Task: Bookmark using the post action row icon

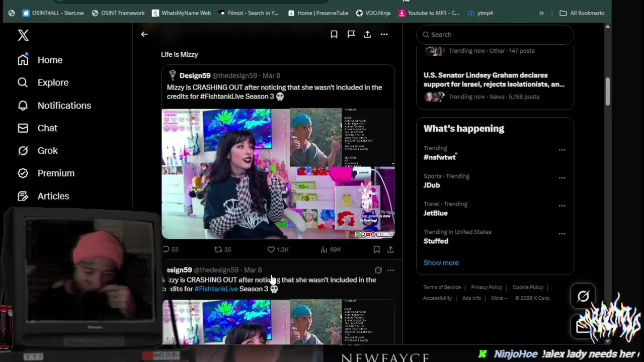Action: pos(376,249)
